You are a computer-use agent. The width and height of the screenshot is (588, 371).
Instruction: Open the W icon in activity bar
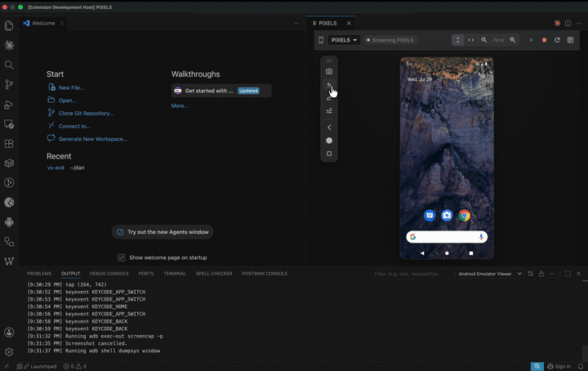(9, 261)
